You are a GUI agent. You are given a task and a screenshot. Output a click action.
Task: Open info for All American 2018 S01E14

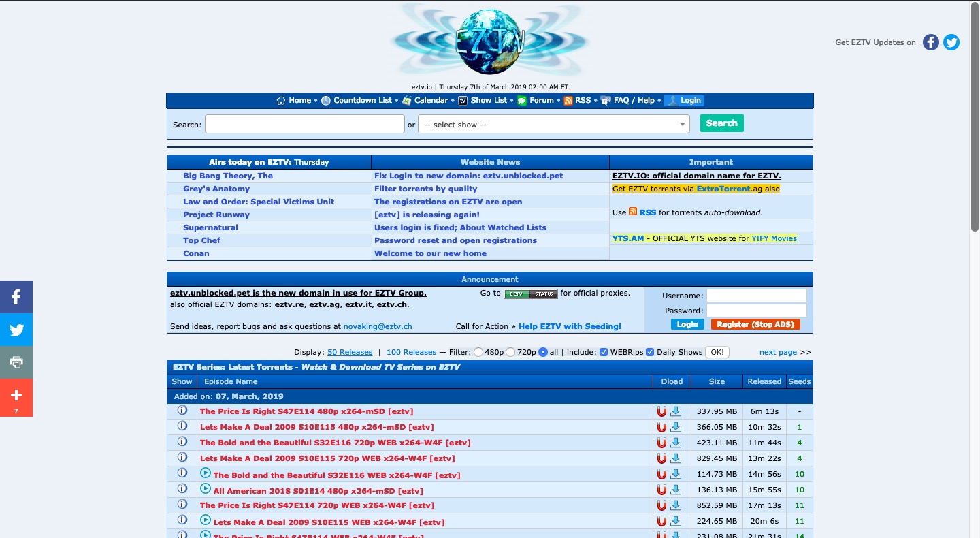click(182, 488)
